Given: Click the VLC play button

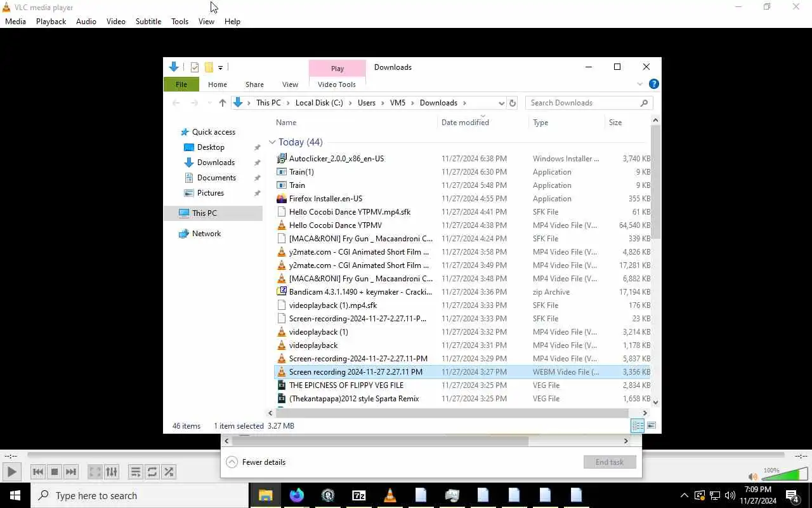Looking at the screenshot, I should point(11,472).
